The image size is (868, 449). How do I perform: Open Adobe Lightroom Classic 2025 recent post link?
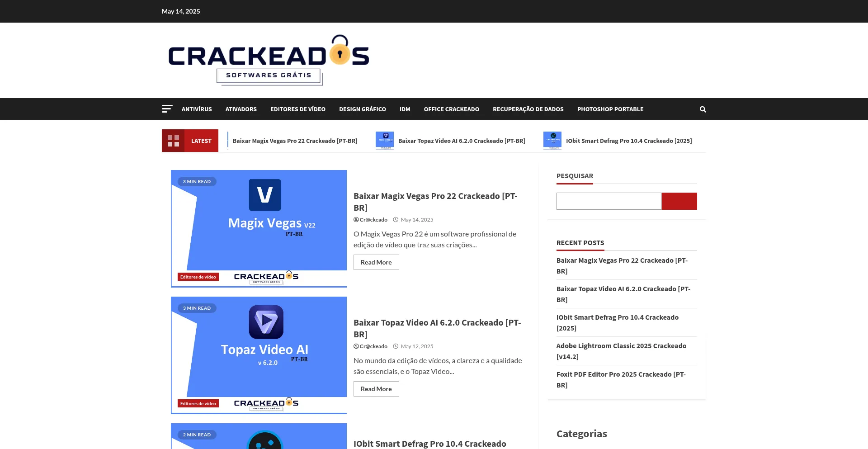coord(621,350)
